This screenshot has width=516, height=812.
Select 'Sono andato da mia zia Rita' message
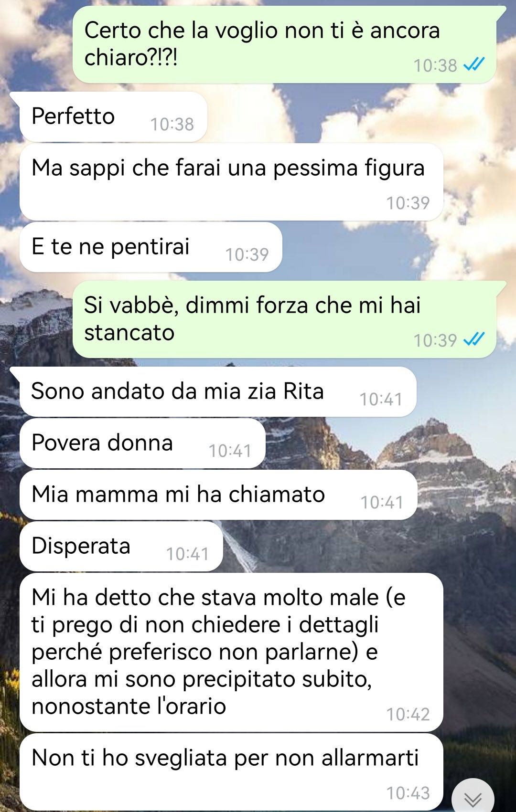(218, 392)
